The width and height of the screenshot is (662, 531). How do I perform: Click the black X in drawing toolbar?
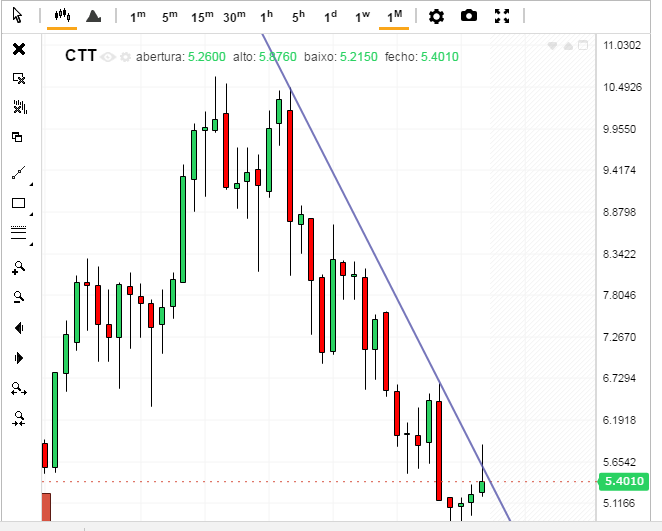[19, 49]
